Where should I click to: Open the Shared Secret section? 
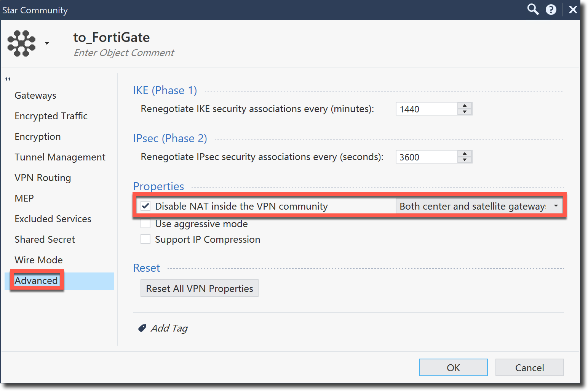[45, 239]
